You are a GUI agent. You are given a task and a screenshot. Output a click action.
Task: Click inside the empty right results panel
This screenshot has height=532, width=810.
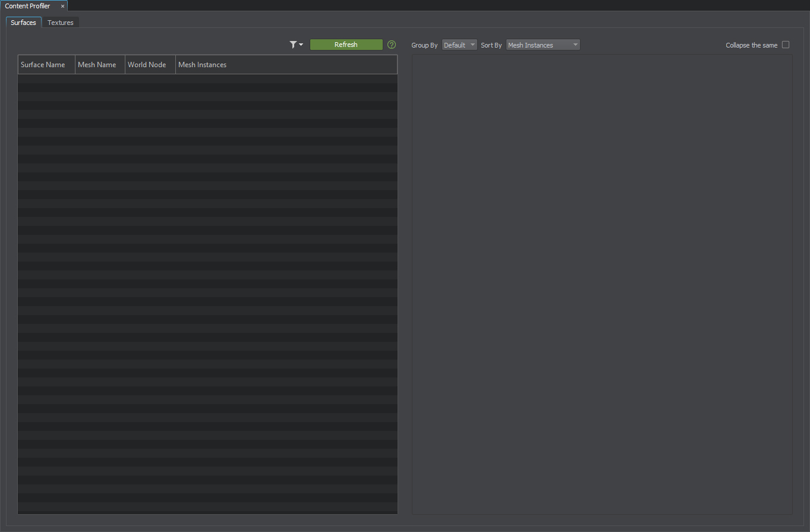[602, 284]
